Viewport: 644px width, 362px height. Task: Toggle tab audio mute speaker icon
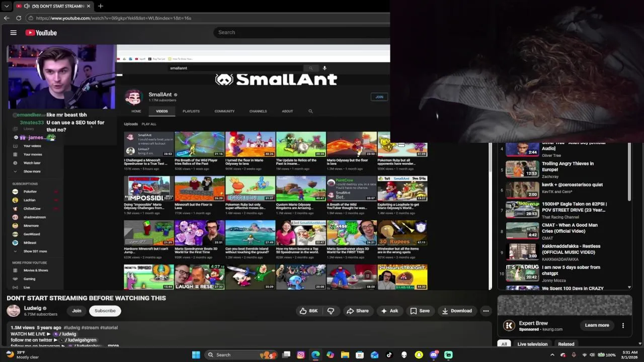(x=27, y=6)
